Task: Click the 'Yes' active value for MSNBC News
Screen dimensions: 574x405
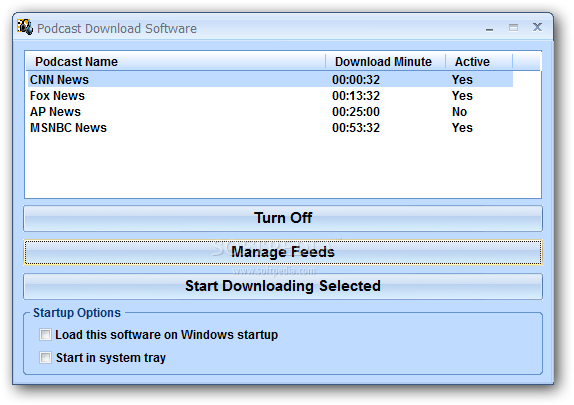Action: pos(462,128)
